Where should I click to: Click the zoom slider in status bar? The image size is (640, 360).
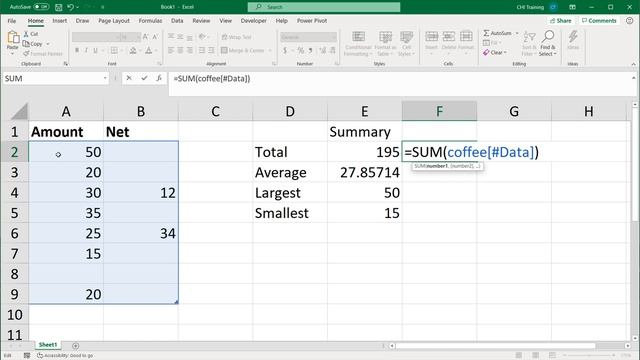pyautogui.click(x=590, y=356)
